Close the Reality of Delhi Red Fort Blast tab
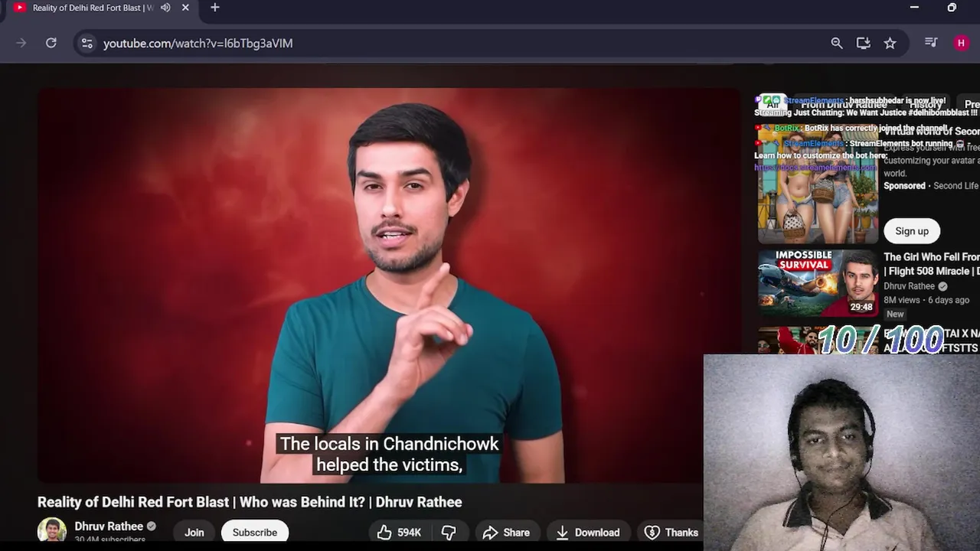The height and width of the screenshot is (551, 980). pyautogui.click(x=185, y=8)
